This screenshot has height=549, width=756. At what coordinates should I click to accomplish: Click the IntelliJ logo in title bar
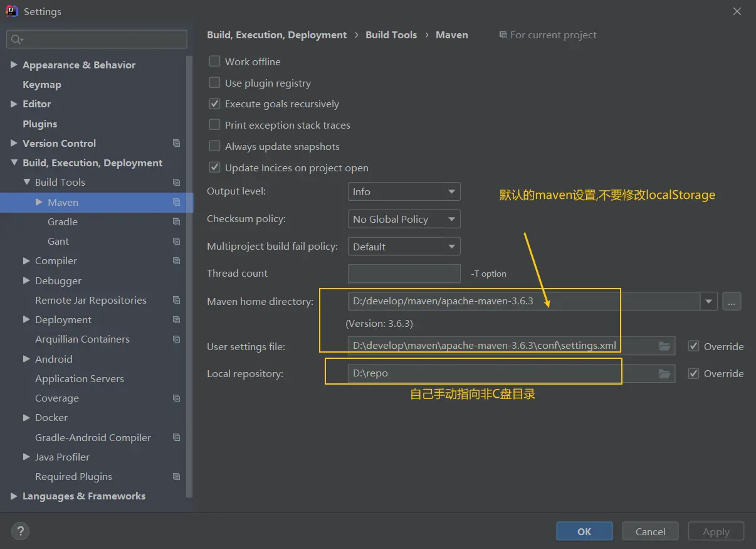[x=11, y=11]
